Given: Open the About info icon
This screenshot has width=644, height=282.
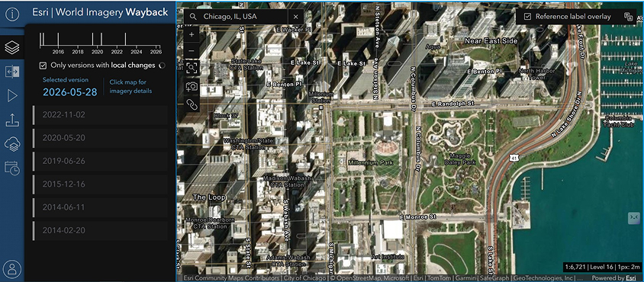Looking at the screenshot, I should click(12, 14).
